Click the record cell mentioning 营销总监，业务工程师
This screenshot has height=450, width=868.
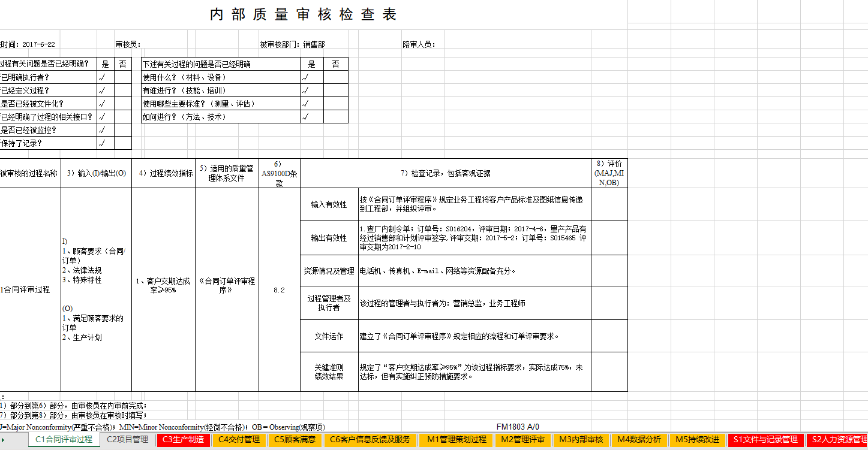tap(474, 303)
